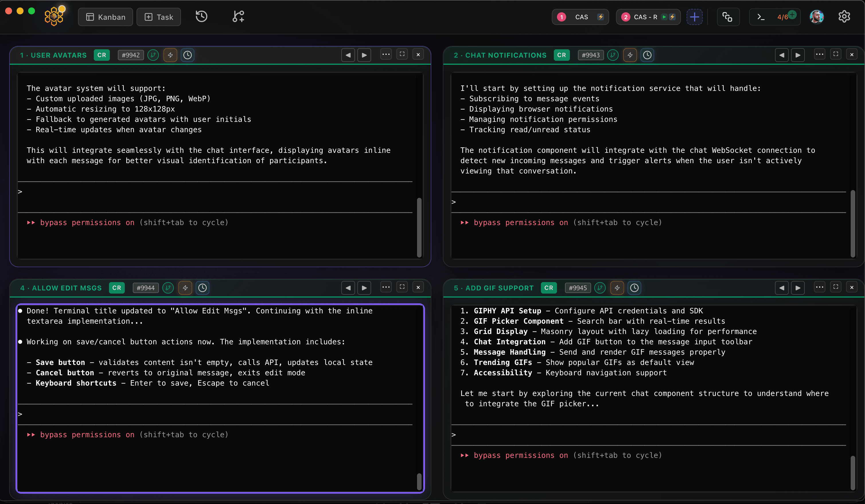Open the overflow menu on ALLOW EDIT MSGS panel
This screenshot has height=504, width=865.
pyautogui.click(x=386, y=287)
